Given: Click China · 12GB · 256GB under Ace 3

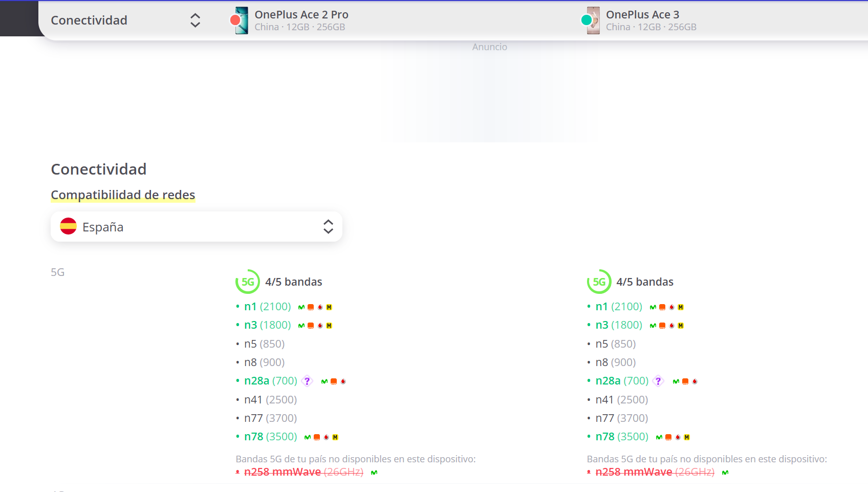Looking at the screenshot, I should (651, 27).
